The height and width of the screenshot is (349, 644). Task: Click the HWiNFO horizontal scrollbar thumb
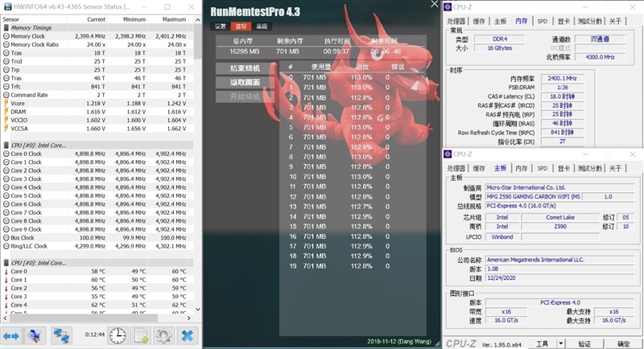[84, 318]
